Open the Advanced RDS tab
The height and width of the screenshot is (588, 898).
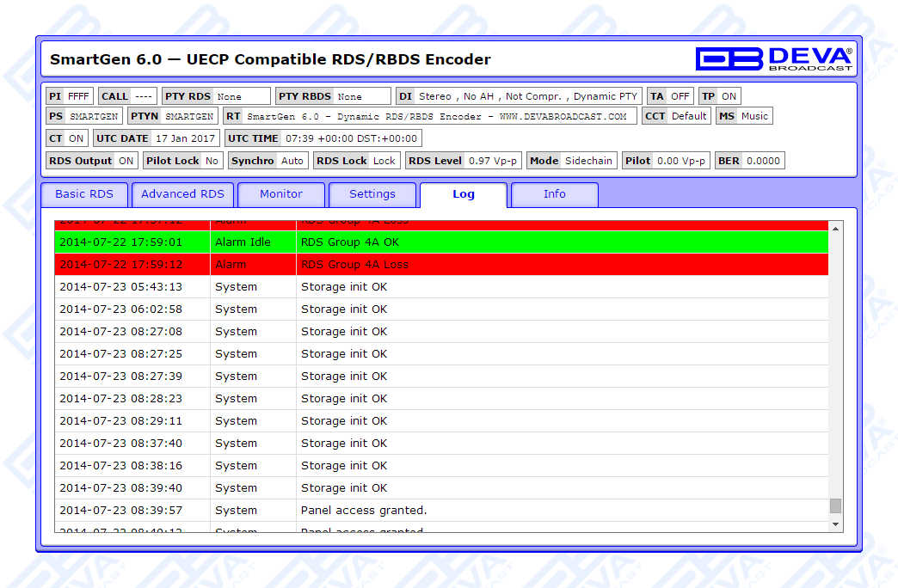182,194
